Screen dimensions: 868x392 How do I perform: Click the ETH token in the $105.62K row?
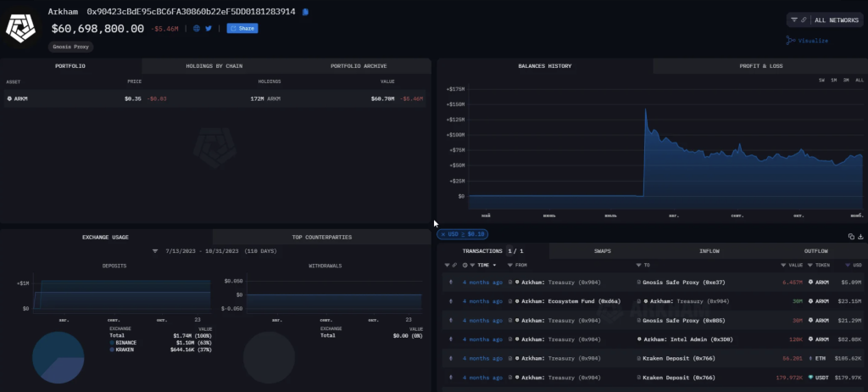[x=820, y=358]
